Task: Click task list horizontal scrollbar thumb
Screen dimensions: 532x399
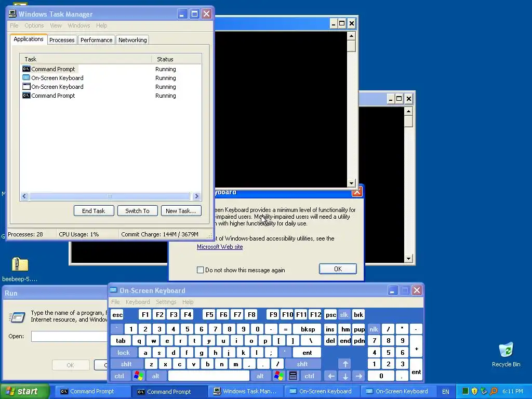Action: tap(110, 196)
